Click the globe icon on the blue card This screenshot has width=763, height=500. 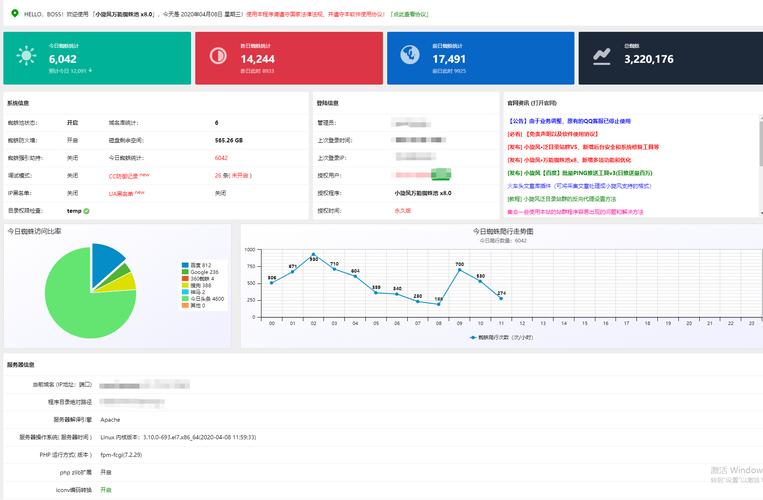409,57
